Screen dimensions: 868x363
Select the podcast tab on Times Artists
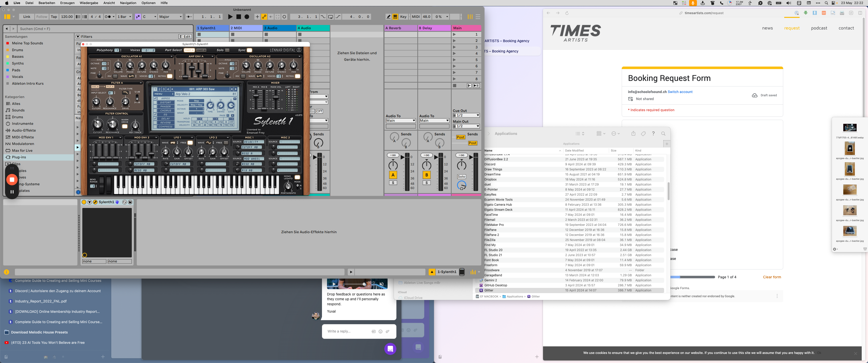point(819,28)
